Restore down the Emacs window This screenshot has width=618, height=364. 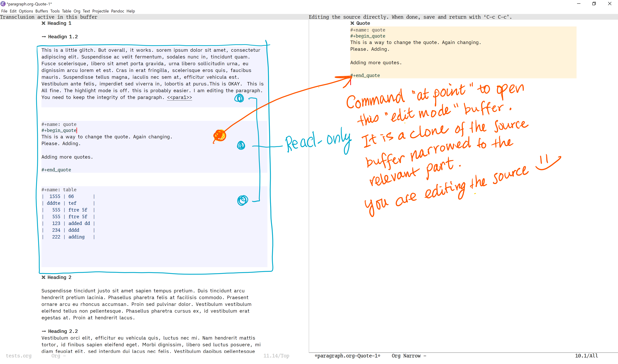point(594,4)
